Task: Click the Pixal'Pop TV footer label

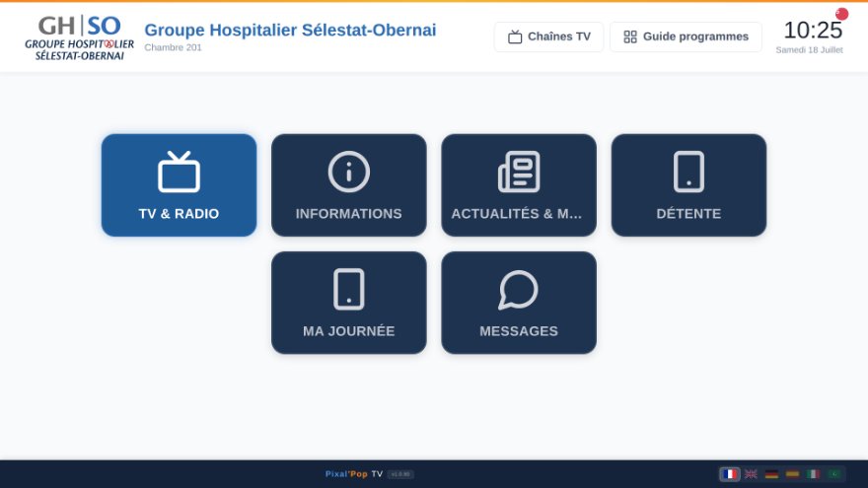Action: click(x=354, y=474)
